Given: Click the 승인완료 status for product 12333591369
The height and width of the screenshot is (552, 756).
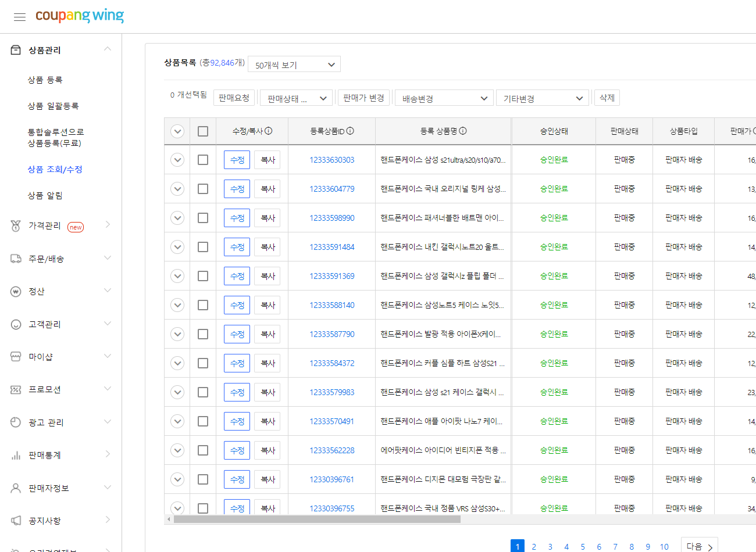Looking at the screenshot, I should click(554, 276).
